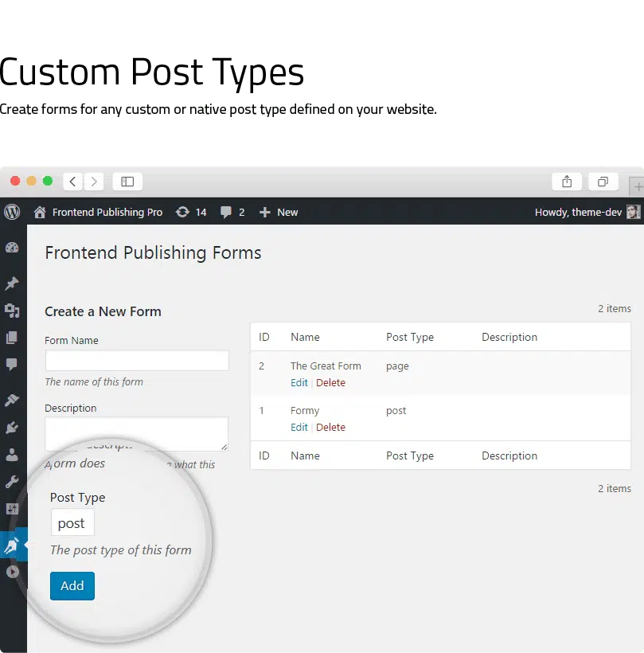Click the top Post Type column header
The width and height of the screenshot is (644, 653).
(x=410, y=338)
